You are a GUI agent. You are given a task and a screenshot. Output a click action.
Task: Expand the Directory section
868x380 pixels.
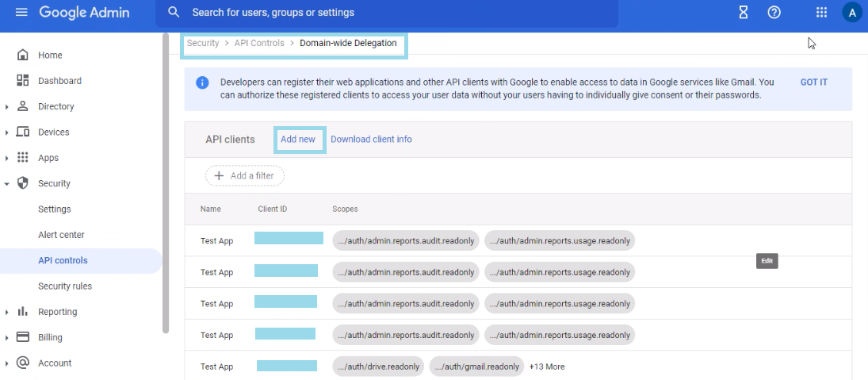tap(7, 107)
